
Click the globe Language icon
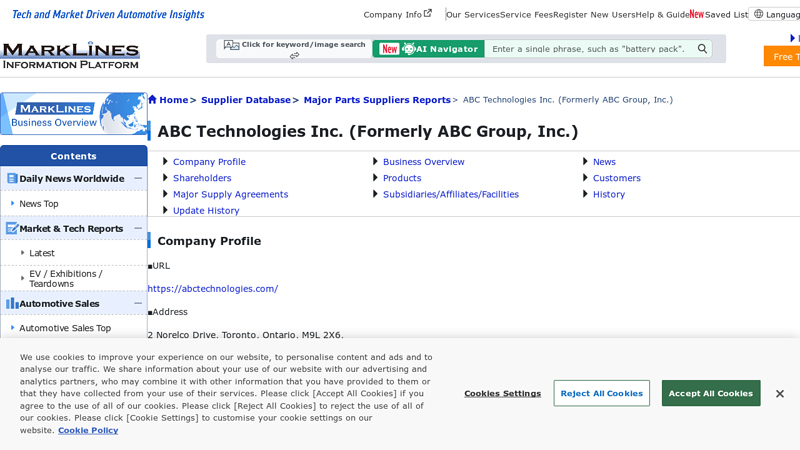759,14
